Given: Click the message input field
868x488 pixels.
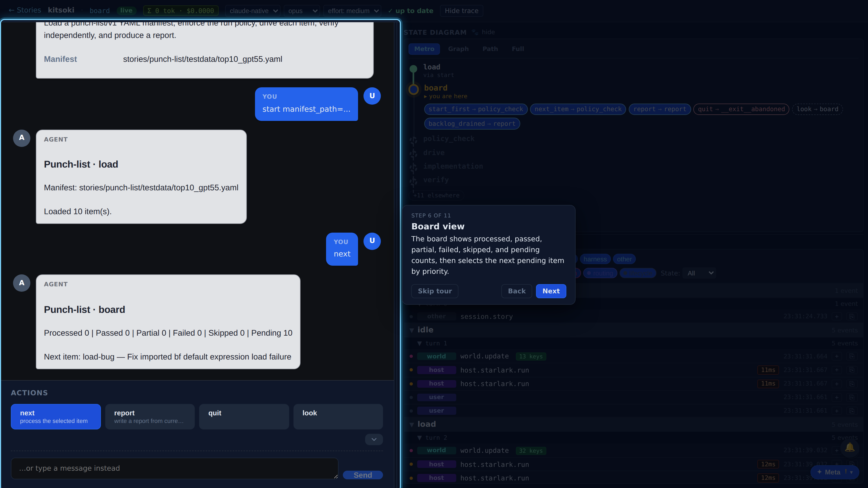Looking at the screenshot, I should click(174, 468).
